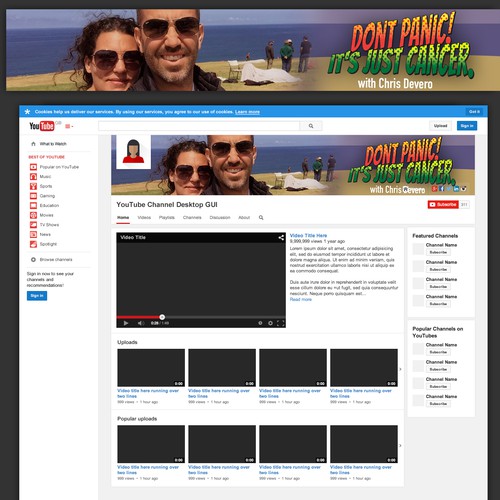Show more Uploads with right arrow

point(400,369)
